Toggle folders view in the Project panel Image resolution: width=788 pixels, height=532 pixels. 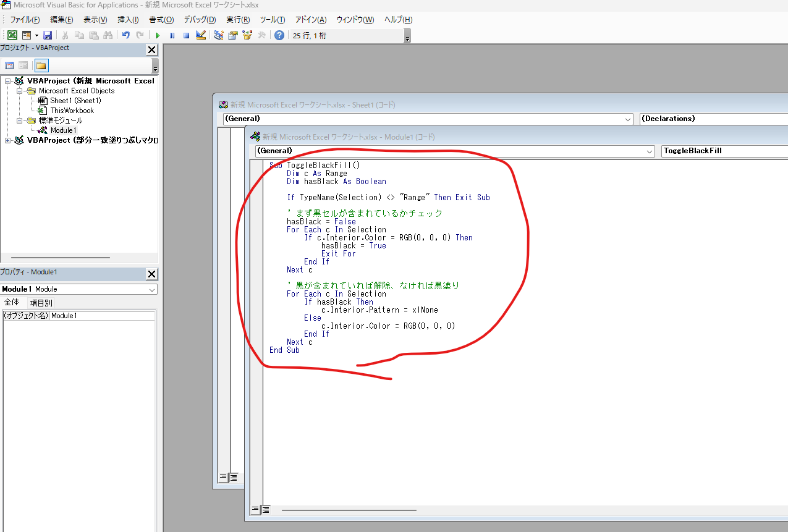point(41,65)
